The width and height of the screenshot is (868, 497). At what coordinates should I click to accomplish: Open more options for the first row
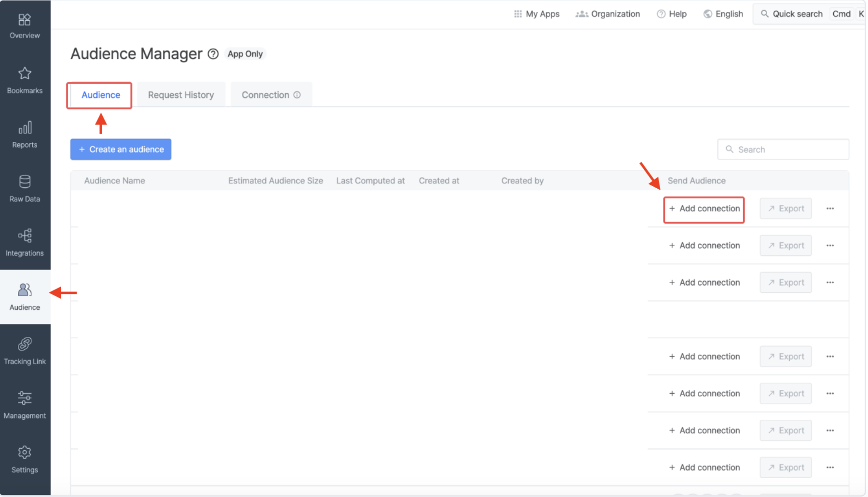830,208
